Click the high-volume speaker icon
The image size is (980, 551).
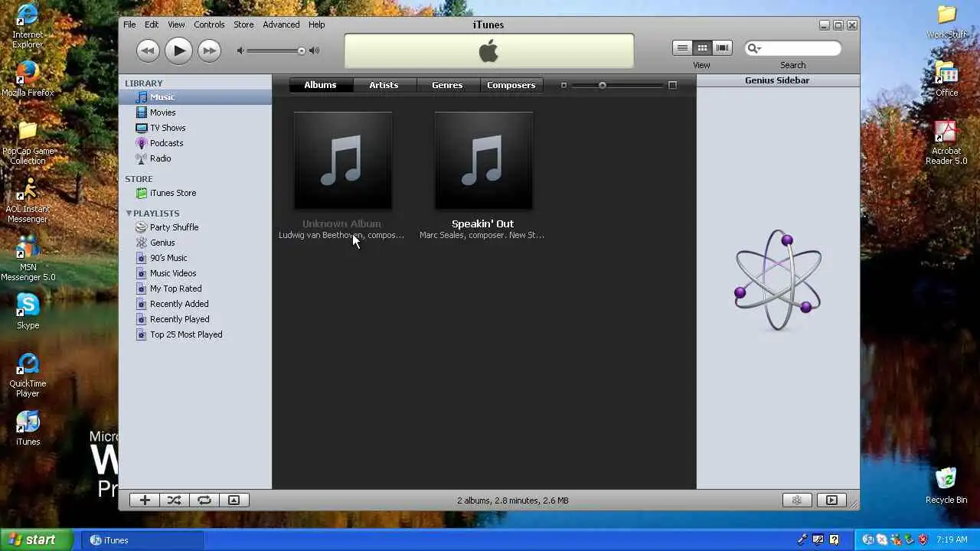pos(314,51)
